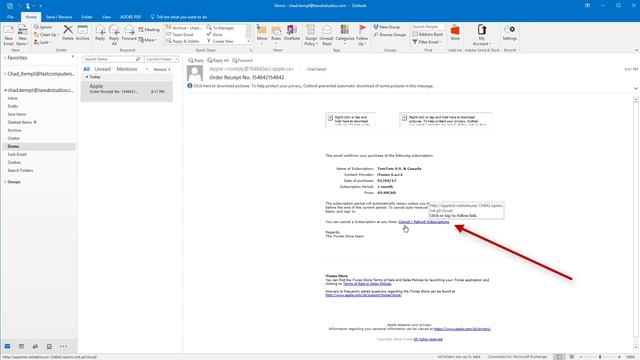640x360 pixels.
Task: Open the Store add-ins button
Action: (455, 33)
